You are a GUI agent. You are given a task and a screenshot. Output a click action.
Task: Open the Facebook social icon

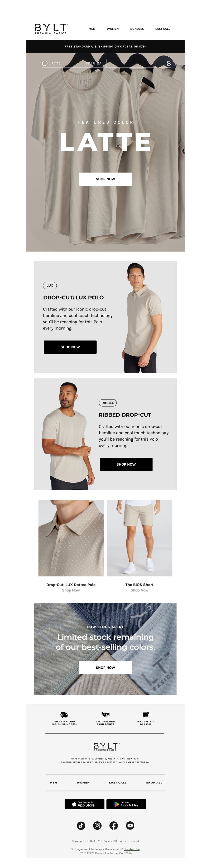pos(114,825)
